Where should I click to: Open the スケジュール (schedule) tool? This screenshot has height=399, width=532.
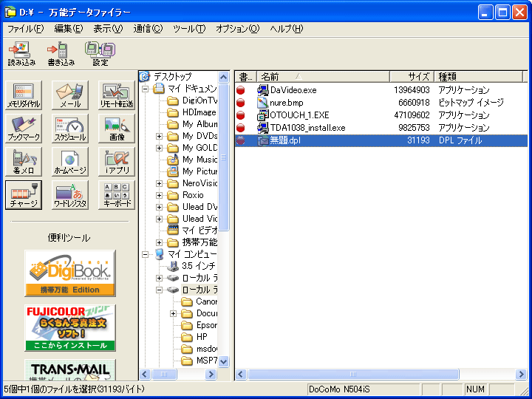[x=70, y=129]
